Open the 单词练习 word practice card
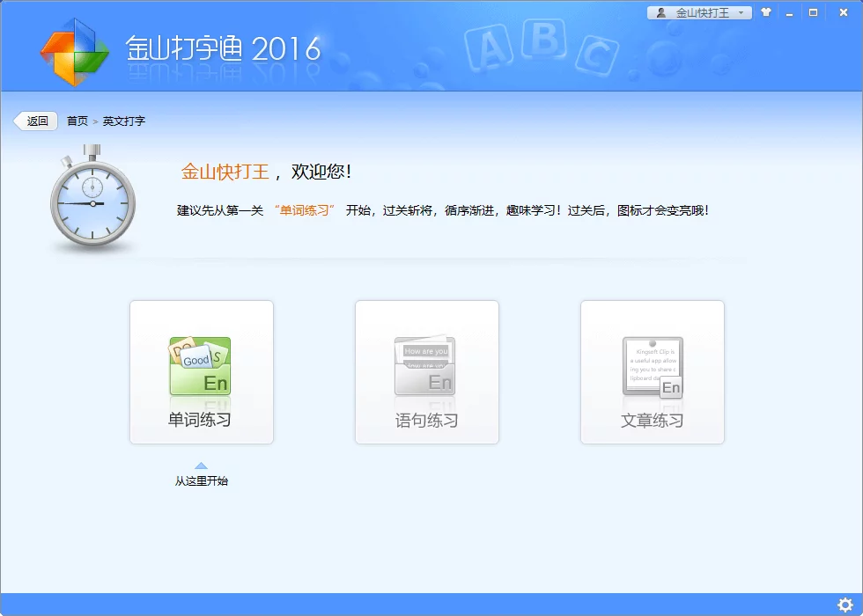 tap(202, 372)
